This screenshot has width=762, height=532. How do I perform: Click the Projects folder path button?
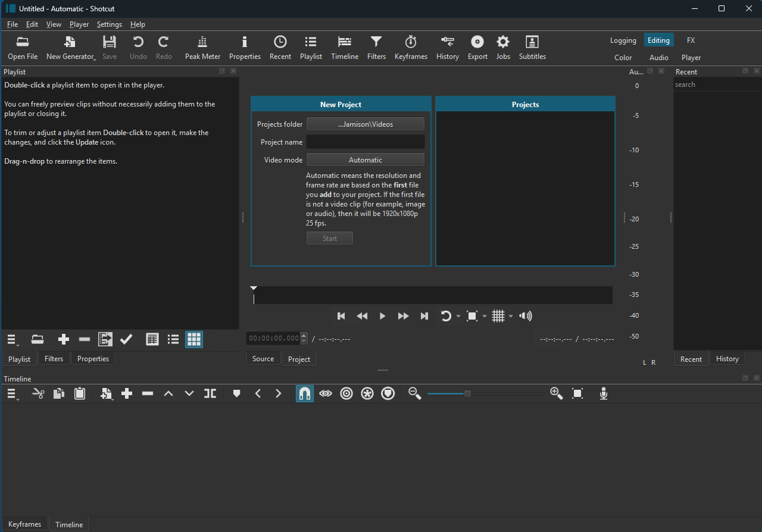(365, 124)
